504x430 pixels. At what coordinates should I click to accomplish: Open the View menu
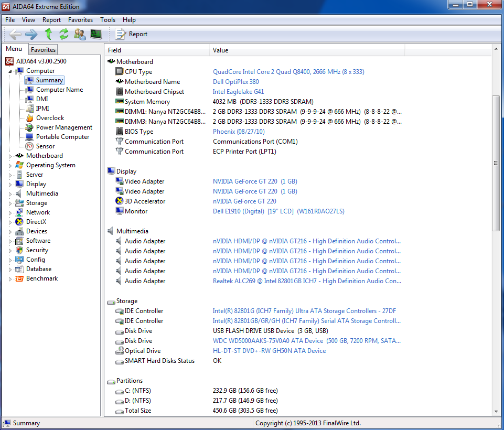click(29, 20)
